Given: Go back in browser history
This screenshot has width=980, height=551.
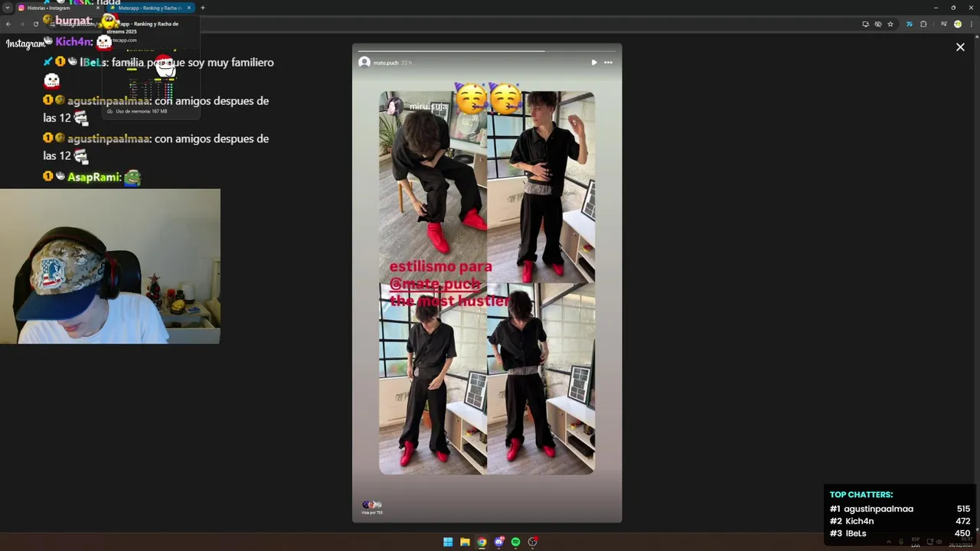Looking at the screenshot, I should coord(8,24).
